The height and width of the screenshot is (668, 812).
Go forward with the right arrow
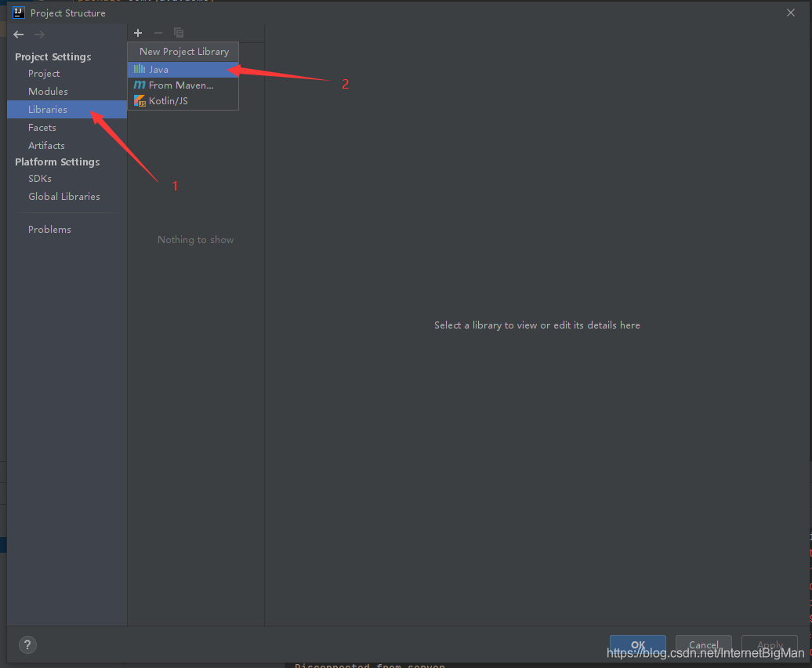point(39,34)
